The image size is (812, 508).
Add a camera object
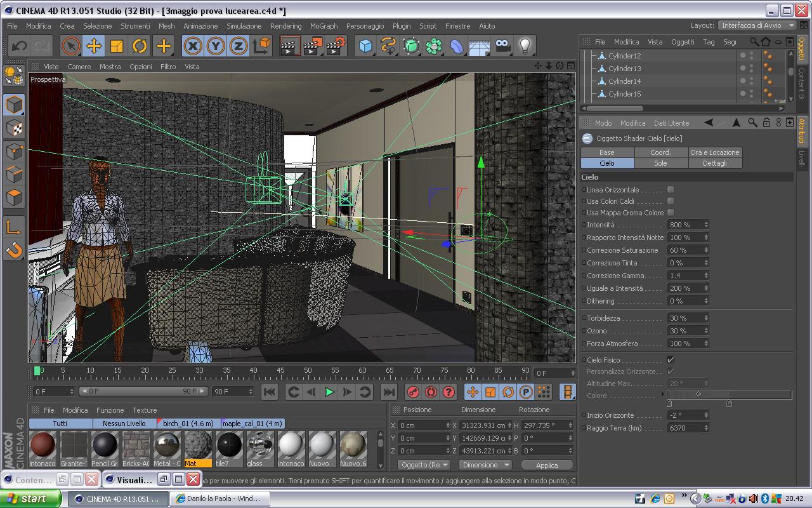tap(502, 46)
